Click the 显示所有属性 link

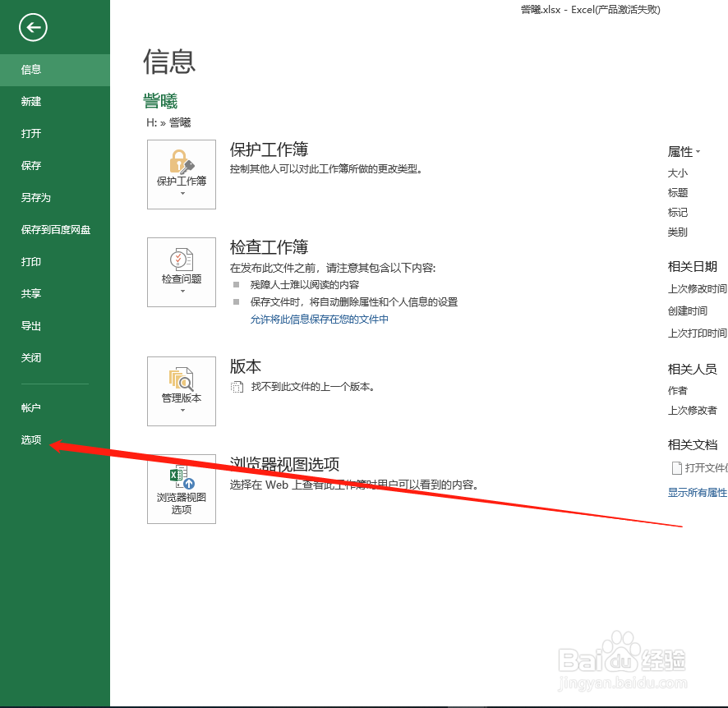(698, 492)
